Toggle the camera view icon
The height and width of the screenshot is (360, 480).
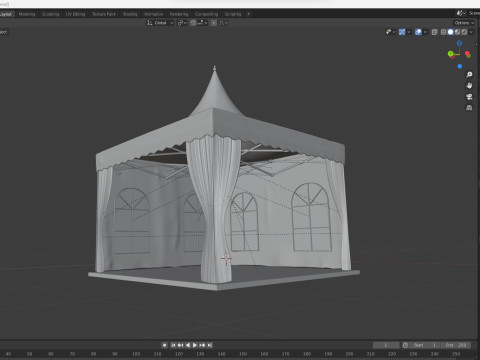[x=469, y=97]
